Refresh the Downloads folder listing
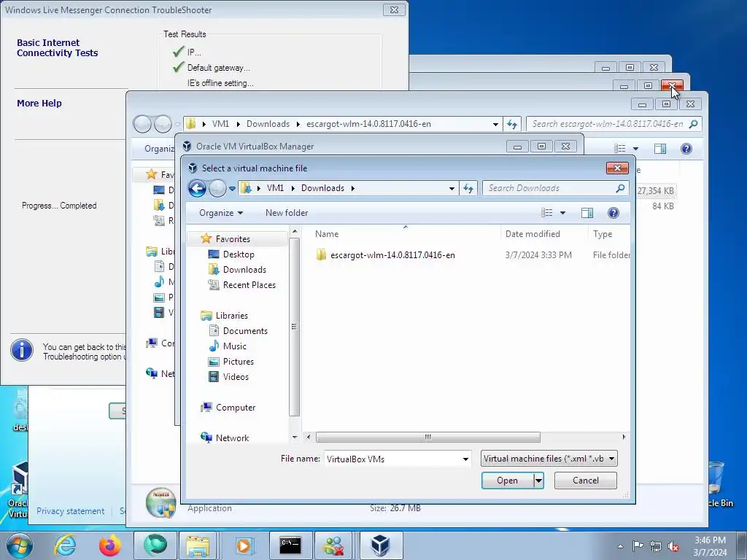 tap(468, 189)
